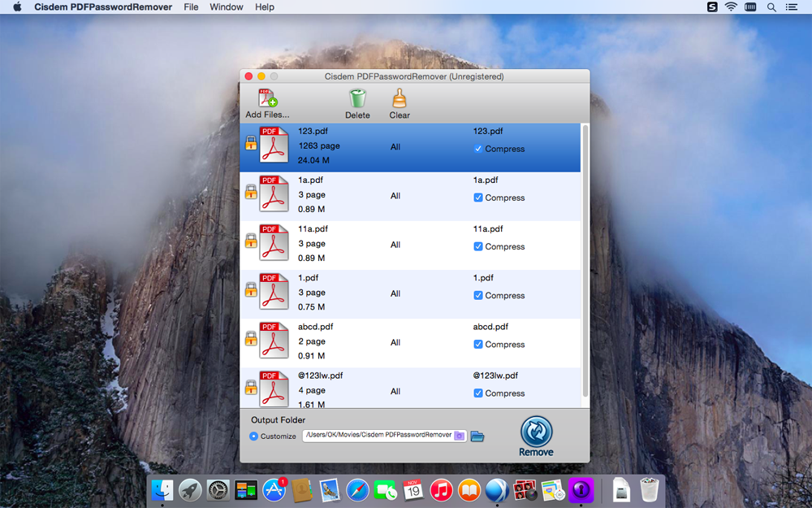Open Safari compass icon in Dock
Image resolution: width=812 pixels, height=508 pixels.
pos(357,490)
